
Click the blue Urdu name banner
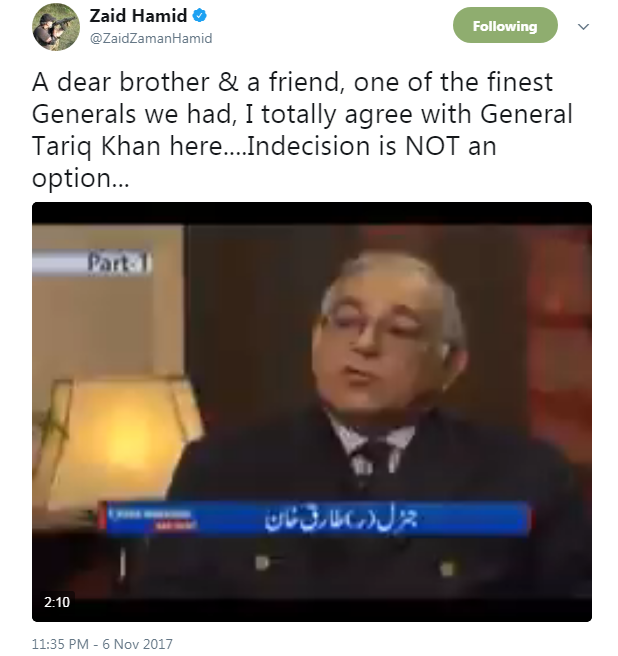[x=316, y=519]
